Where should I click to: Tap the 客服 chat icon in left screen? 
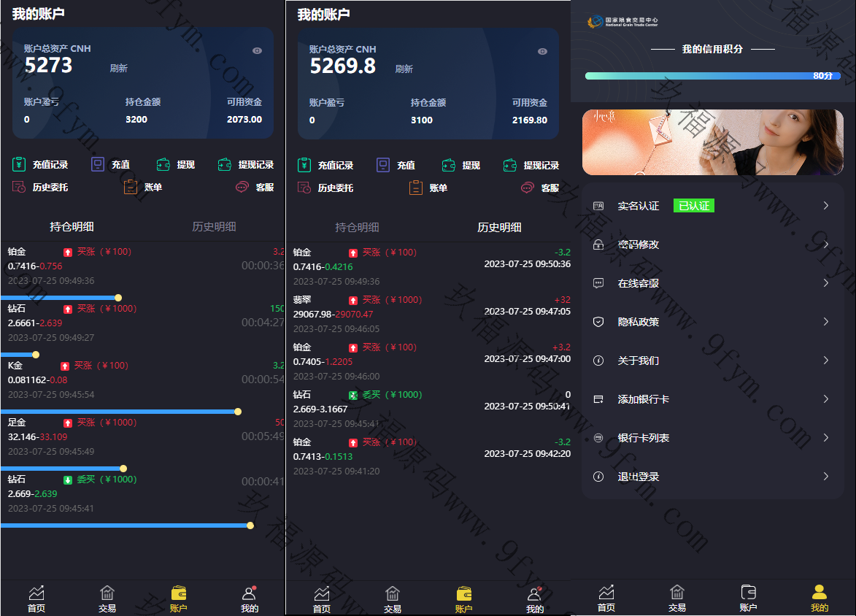click(242, 187)
